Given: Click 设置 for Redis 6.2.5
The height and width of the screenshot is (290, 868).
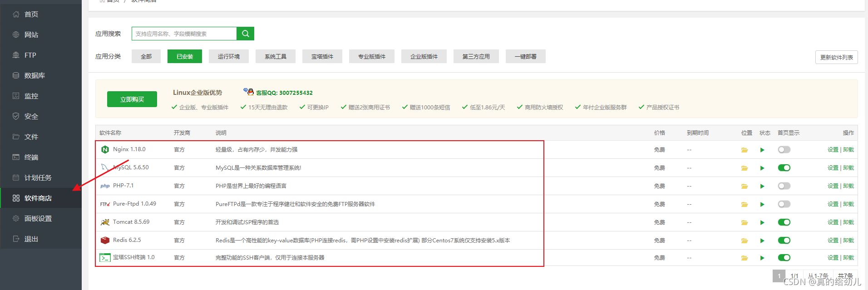Looking at the screenshot, I should 833,241.
